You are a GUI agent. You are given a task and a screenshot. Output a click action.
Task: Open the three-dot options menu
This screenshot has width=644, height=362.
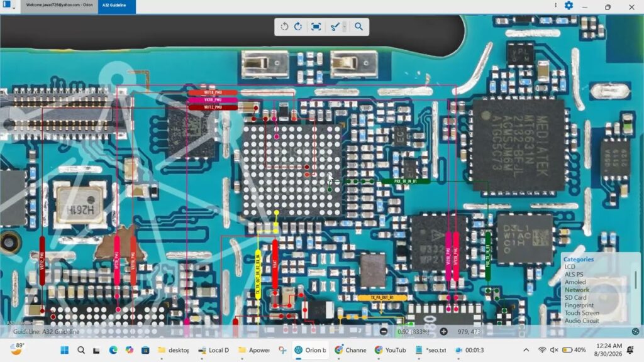pos(556,5)
